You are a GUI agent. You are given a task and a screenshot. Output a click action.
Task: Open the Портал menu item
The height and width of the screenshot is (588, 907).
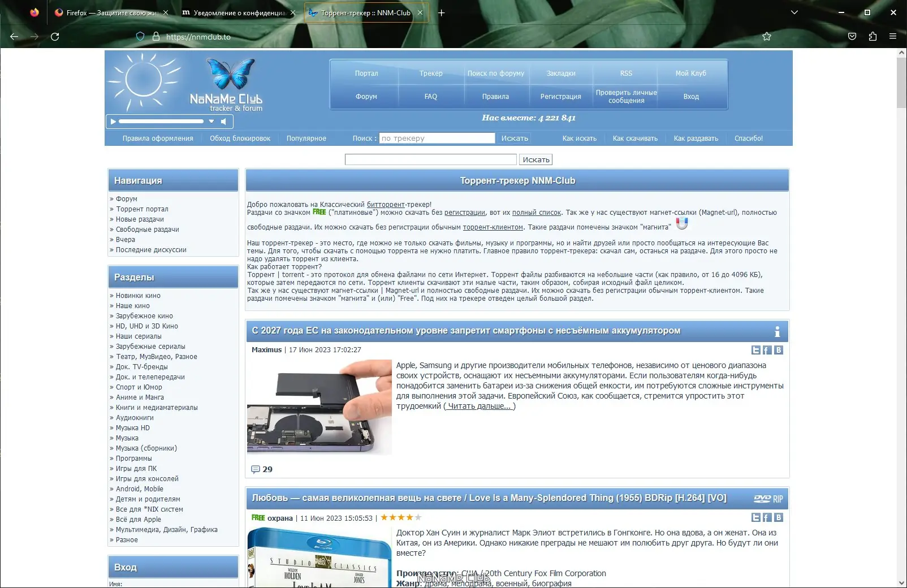(366, 73)
